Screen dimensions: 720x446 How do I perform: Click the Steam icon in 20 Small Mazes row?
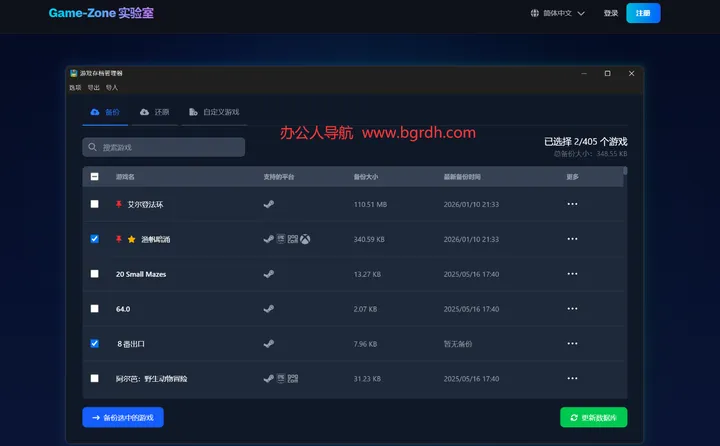click(x=269, y=274)
